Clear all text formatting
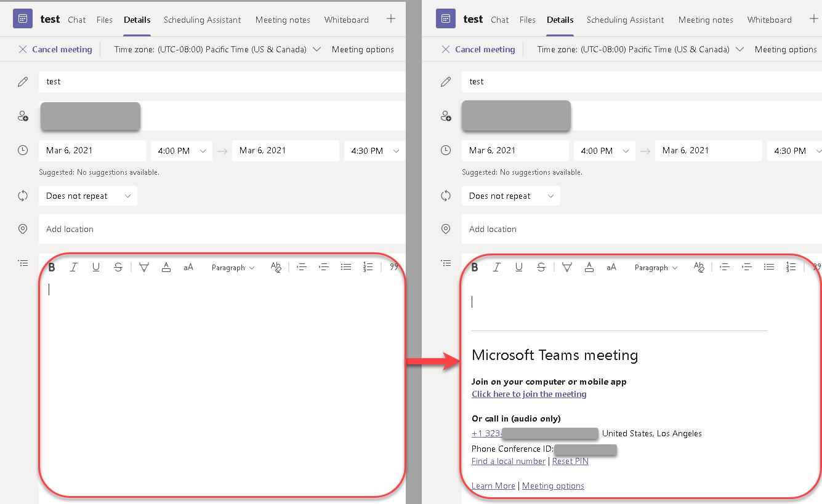 pyautogui.click(x=275, y=266)
